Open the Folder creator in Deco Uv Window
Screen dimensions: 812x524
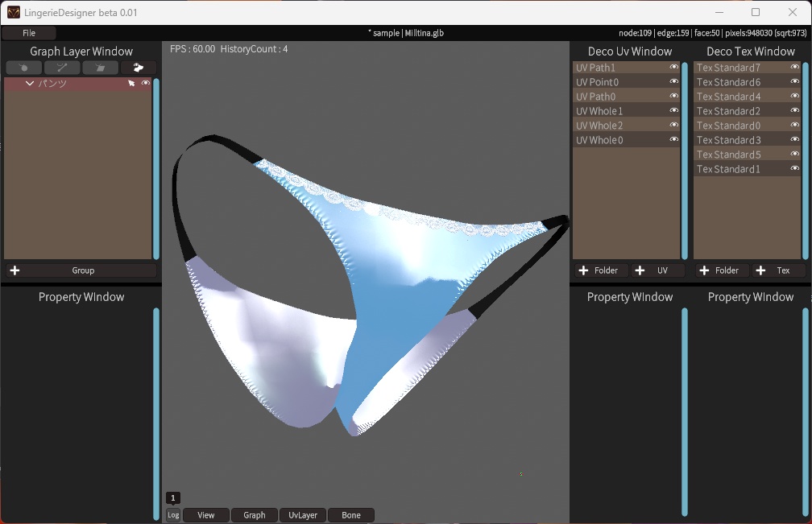601,270
